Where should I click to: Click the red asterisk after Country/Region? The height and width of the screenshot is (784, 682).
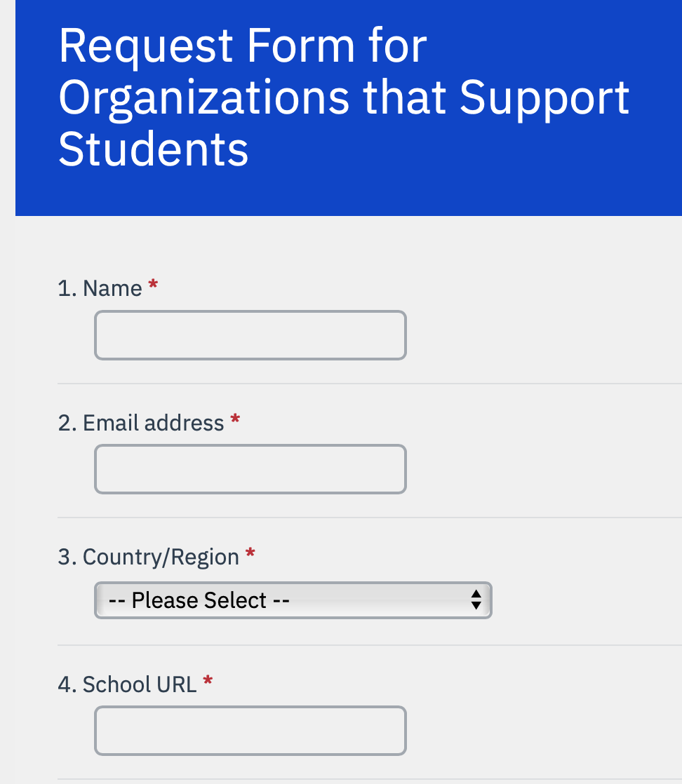(x=250, y=553)
